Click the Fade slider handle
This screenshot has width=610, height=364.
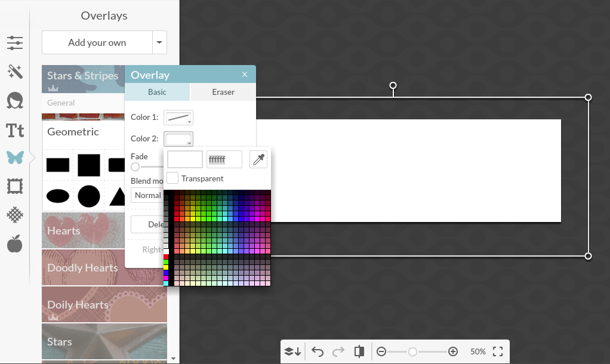pos(135,167)
